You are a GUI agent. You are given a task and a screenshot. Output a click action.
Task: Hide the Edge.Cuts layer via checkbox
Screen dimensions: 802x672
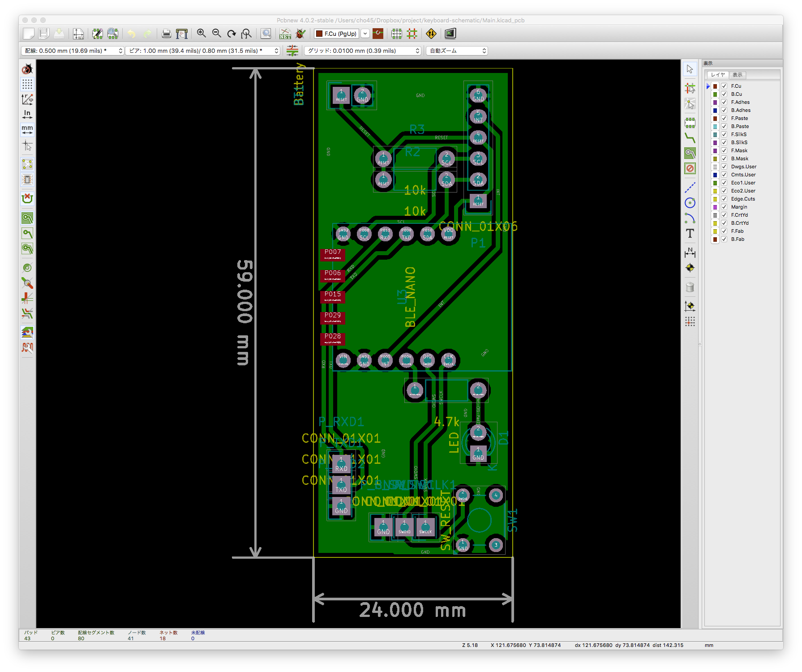(724, 199)
